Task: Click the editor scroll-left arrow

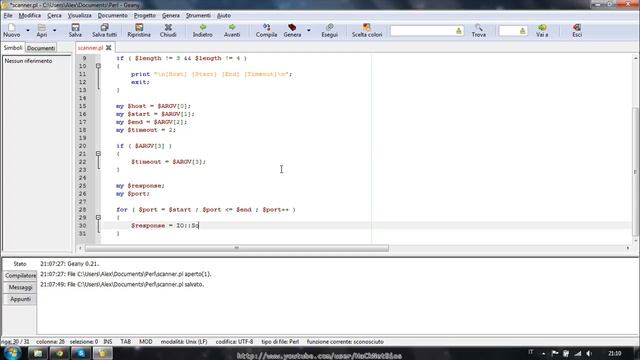Action: click(80, 248)
